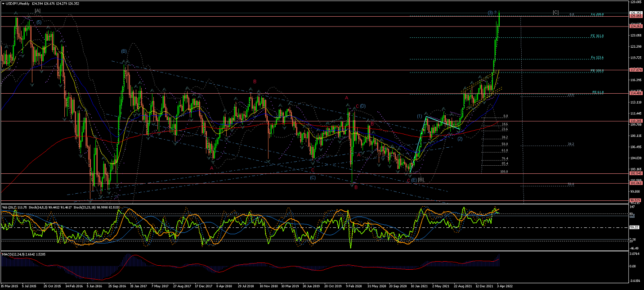Click the 8 Apr 2018 time axis date
This screenshot has width=644, height=290.
pos(224,286)
